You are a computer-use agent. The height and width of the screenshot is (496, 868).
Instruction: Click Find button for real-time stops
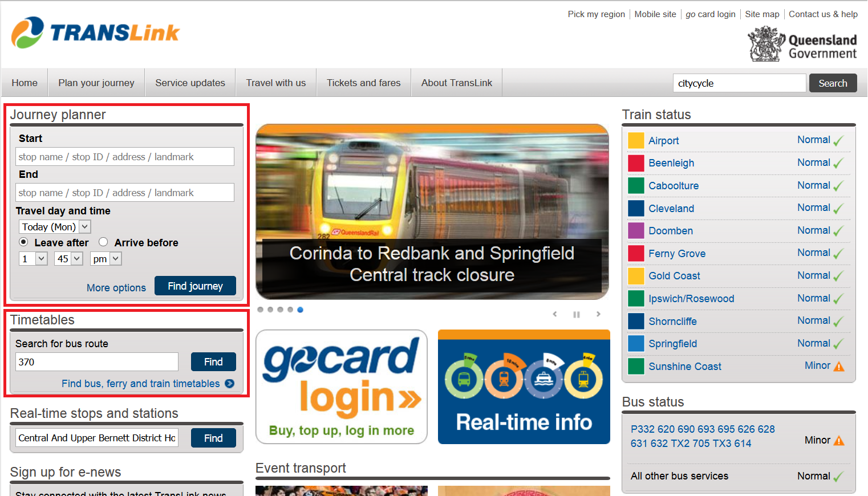(213, 438)
